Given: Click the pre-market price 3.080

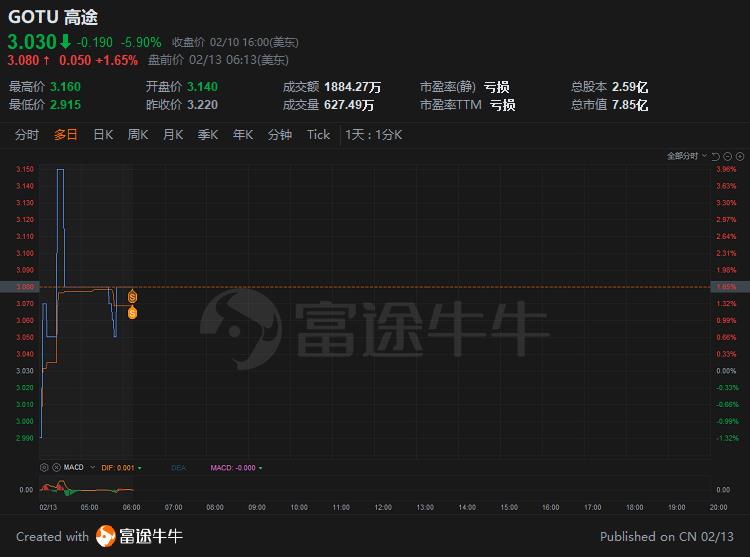Looking at the screenshot, I should coord(23,60).
